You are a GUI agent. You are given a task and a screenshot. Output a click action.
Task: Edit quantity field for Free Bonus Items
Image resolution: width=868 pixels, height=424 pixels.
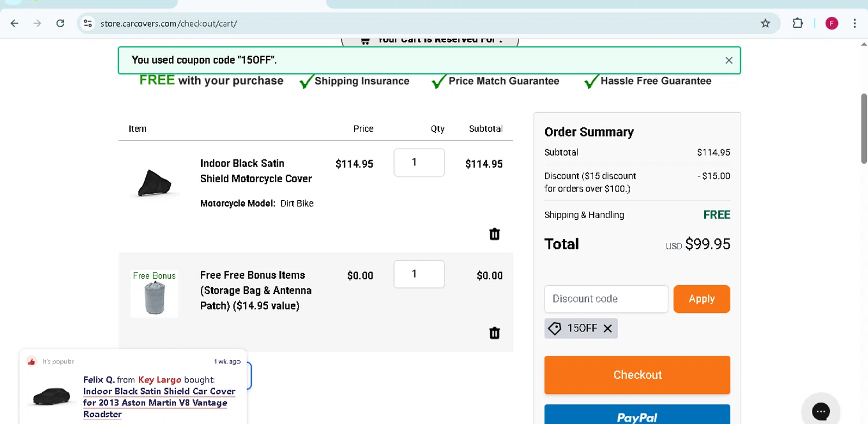point(419,274)
